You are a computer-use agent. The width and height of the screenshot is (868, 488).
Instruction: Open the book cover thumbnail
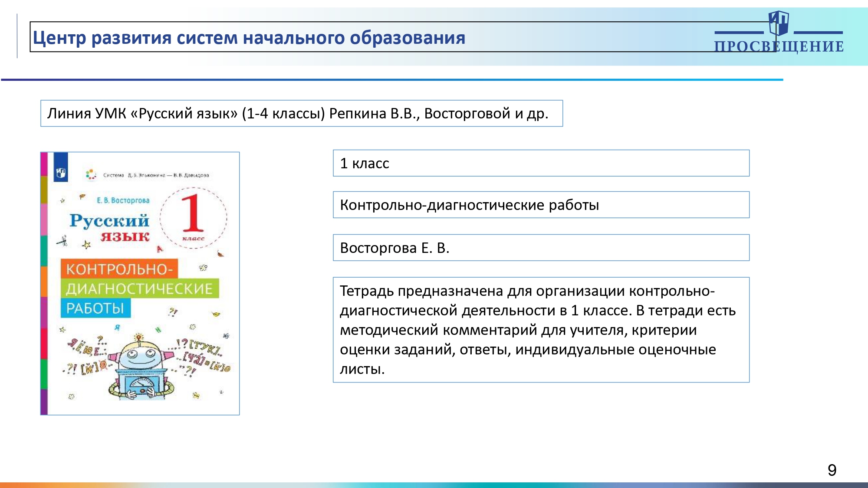pyautogui.click(x=140, y=283)
